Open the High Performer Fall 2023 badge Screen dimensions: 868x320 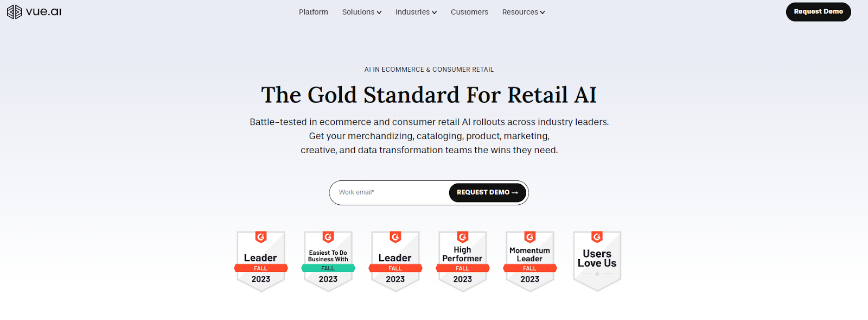tap(463, 261)
